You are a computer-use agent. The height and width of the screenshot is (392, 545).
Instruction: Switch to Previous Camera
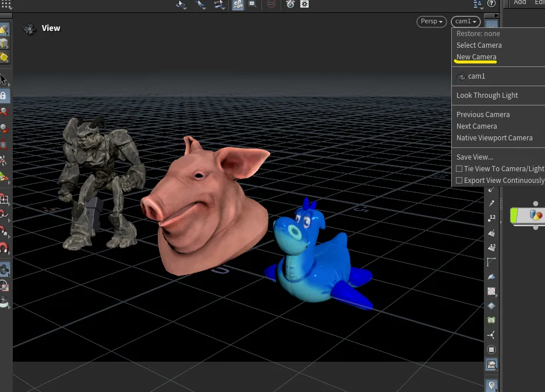483,114
